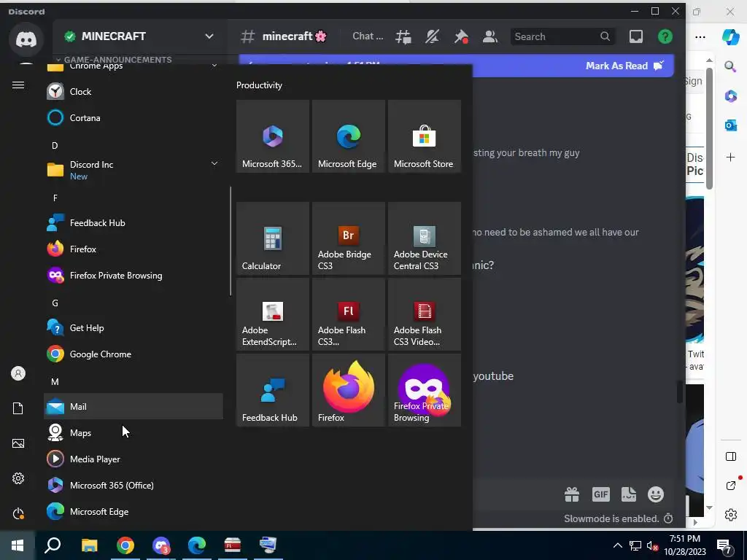
Task: Open the Threads icon in Discord header
Action: pyautogui.click(x=403, y=36)
